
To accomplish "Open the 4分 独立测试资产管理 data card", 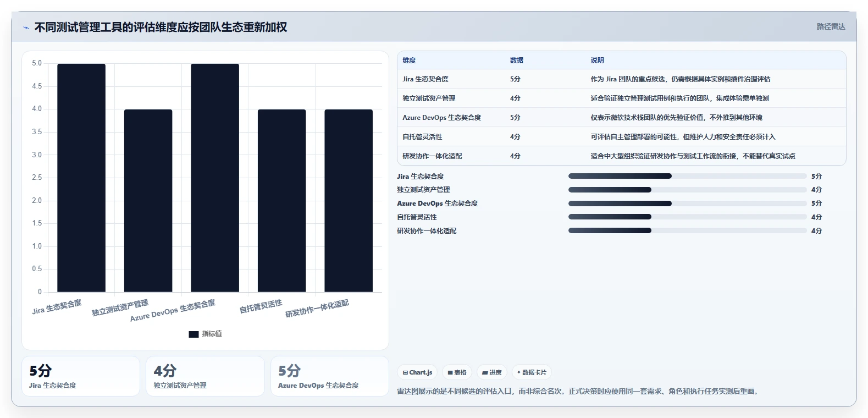I will pyautogui.click(x=205, y=376).
